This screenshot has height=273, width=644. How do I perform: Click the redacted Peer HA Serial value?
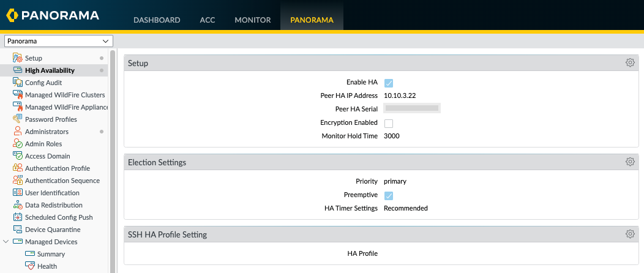tap(412, 108)
